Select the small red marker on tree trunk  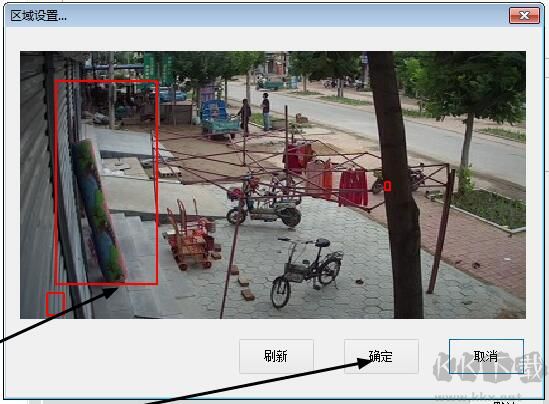[x=387, y=186]
